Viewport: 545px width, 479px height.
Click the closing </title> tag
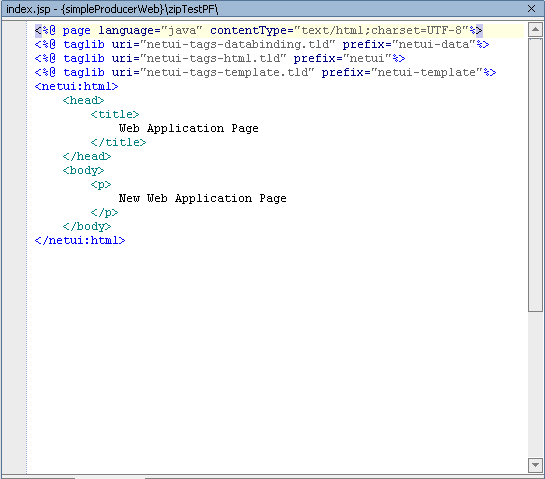click(x=118, y=143)
